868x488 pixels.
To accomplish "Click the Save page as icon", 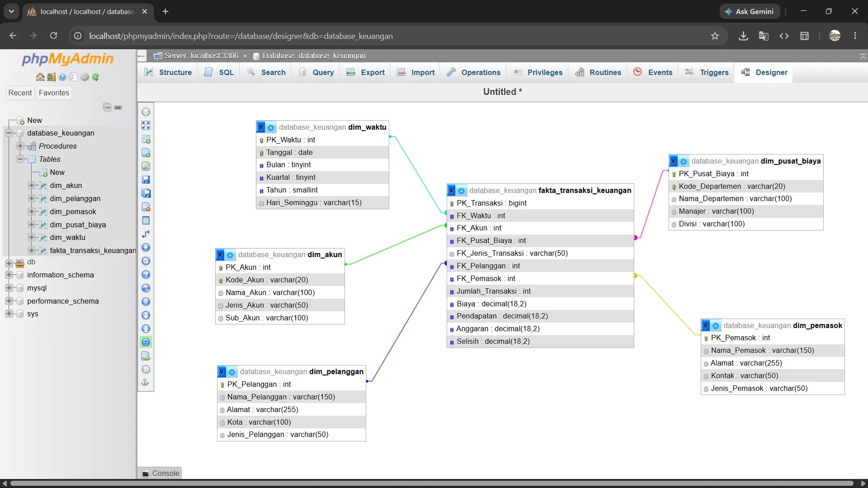I will [x=146, y=193].
